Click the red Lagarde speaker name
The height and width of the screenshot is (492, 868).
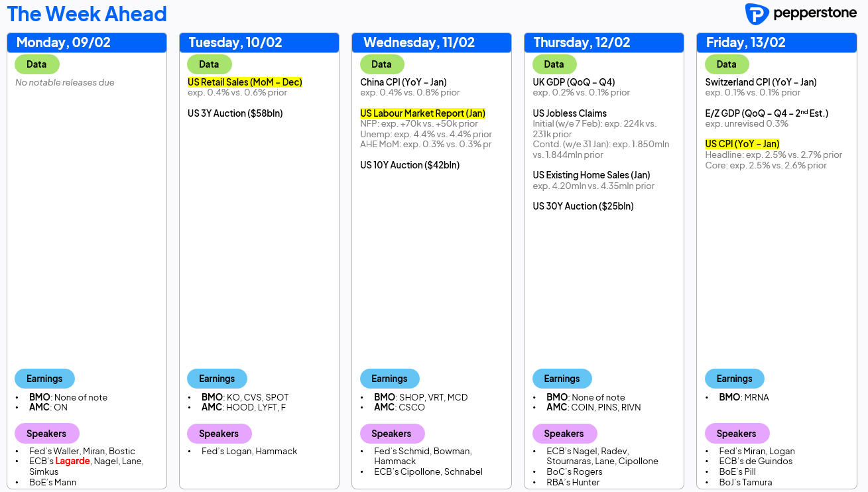point(72,461)
